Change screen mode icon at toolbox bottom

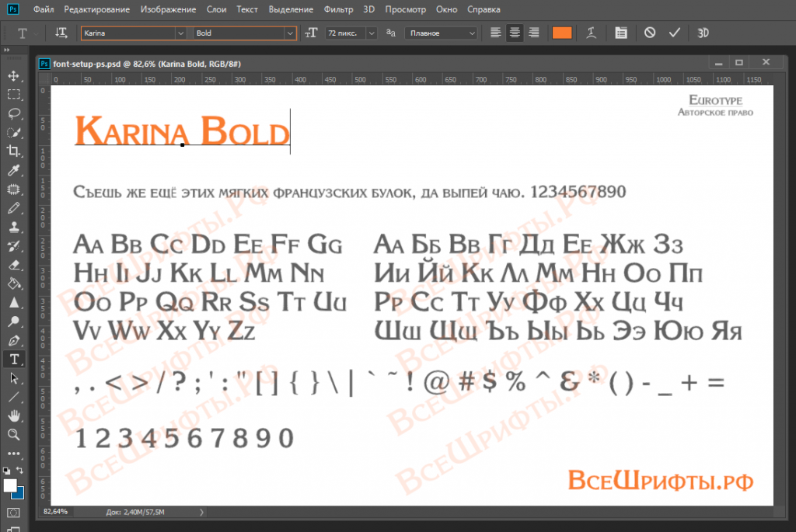pyautogui.click(x=14, y=529)
